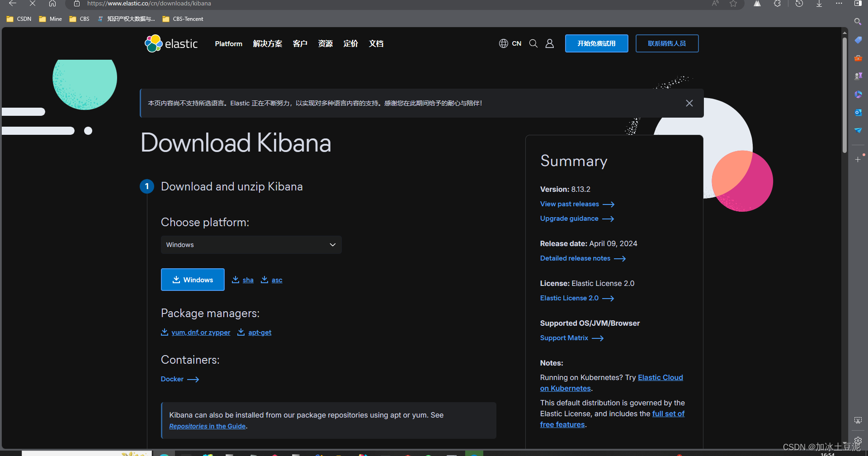
Task: Click the download icon beside apt-get
Action: pos(241,332)
